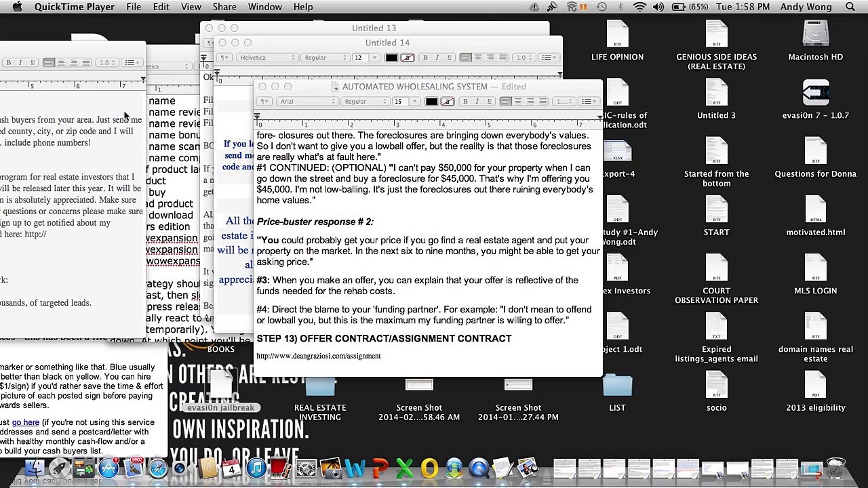Bring the Untitled 13 window to front

click(x=374, y=28)
